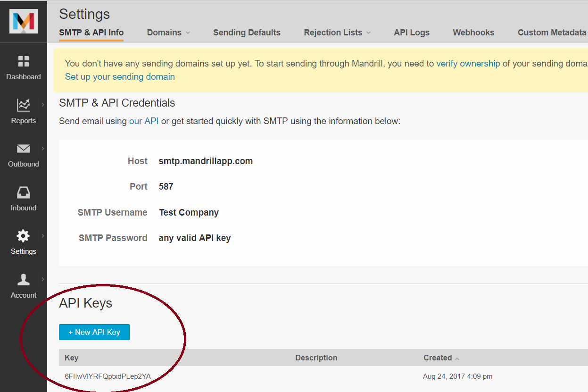
Task: Switch to the SMTP & API Info tab
Action: [91, 33]
